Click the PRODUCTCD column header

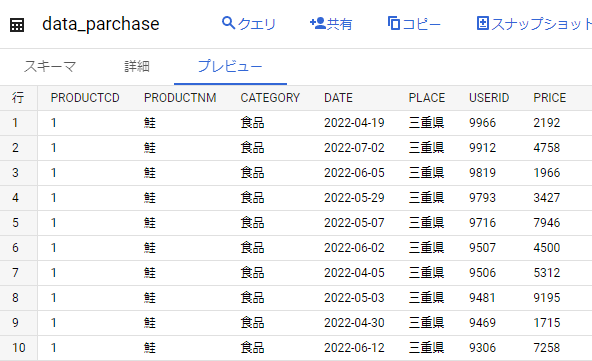point(85,98)
